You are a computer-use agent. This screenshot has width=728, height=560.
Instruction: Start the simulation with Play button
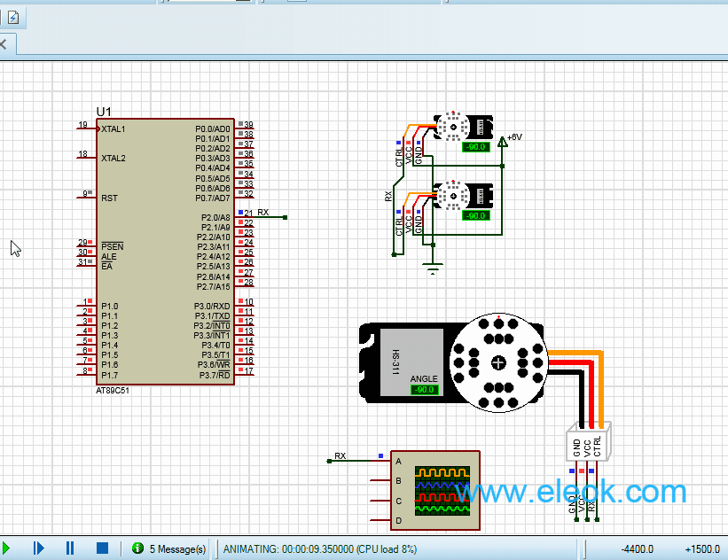(x=5, y=548)
